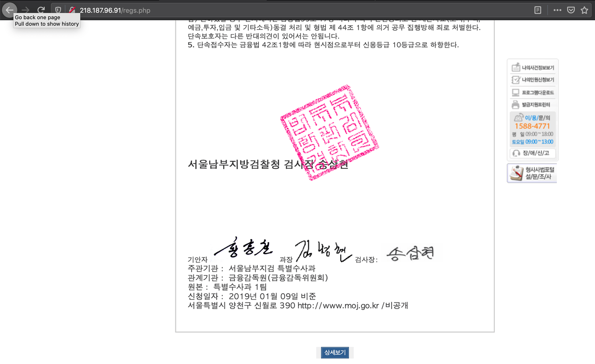Click the forward navigation arrow
Image resolution: width=595 pixels, height=364 pixels.
click(x=25, y=9)
